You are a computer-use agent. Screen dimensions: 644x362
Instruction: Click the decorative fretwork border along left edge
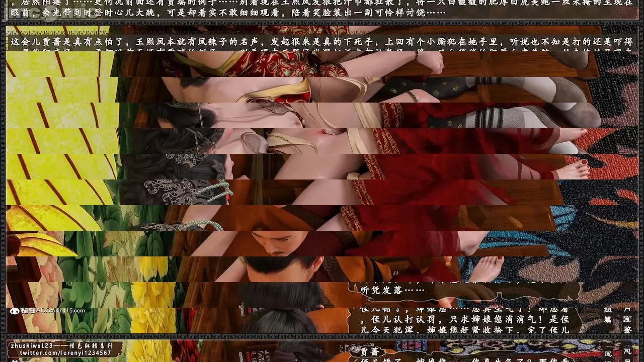pos(3,176)
